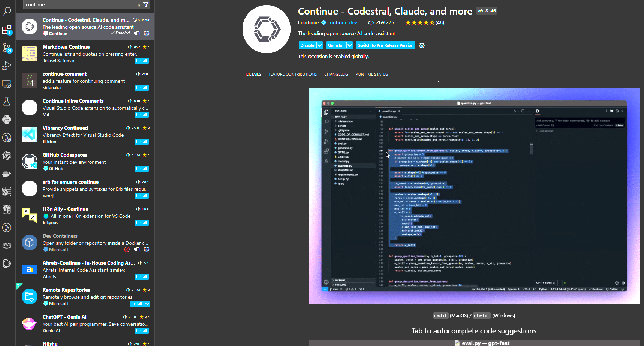This screenshot has height=346, width=644.
Task: Click the v0.8.46 version badge
Action: pos(487,11)
